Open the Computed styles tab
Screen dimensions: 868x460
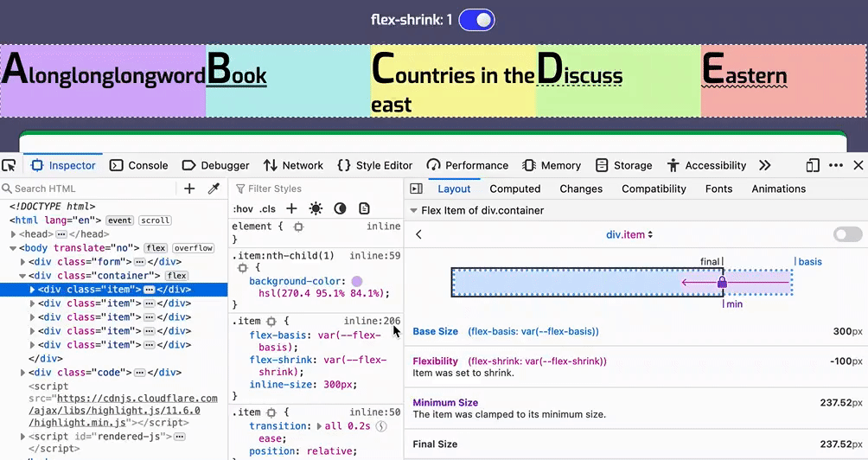[514, 188]
